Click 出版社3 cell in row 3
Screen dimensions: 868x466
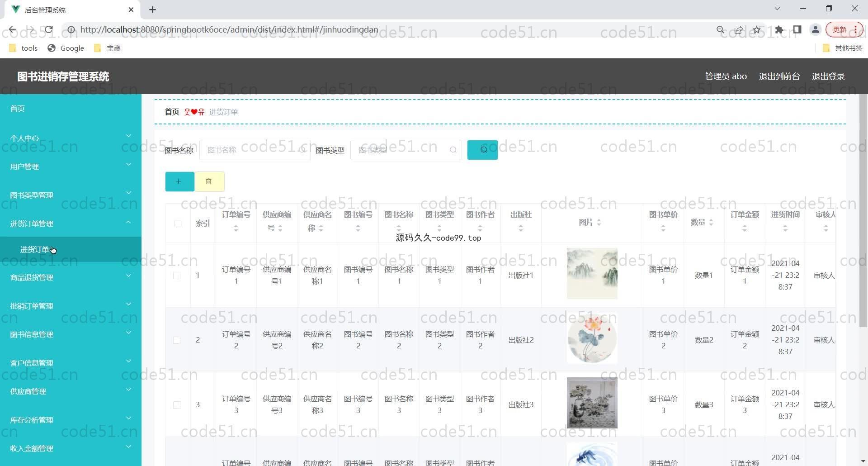pyautogui.click(x=521, y=405)
